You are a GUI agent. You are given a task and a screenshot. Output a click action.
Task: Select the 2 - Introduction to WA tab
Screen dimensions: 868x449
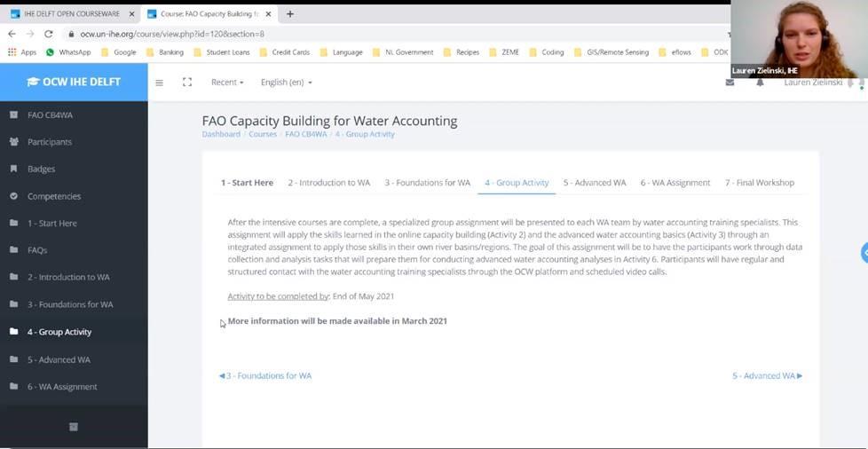coord(328,183)
